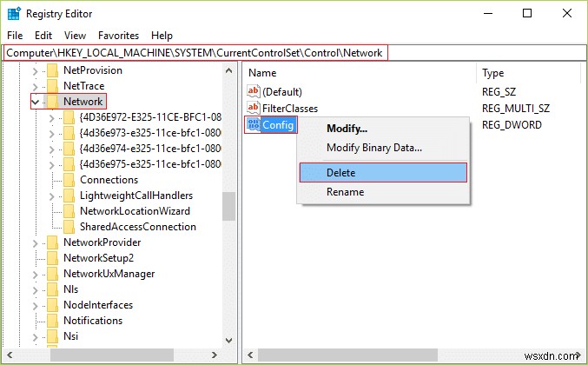Click the Notifications folder icon

(x=52, y=321)
